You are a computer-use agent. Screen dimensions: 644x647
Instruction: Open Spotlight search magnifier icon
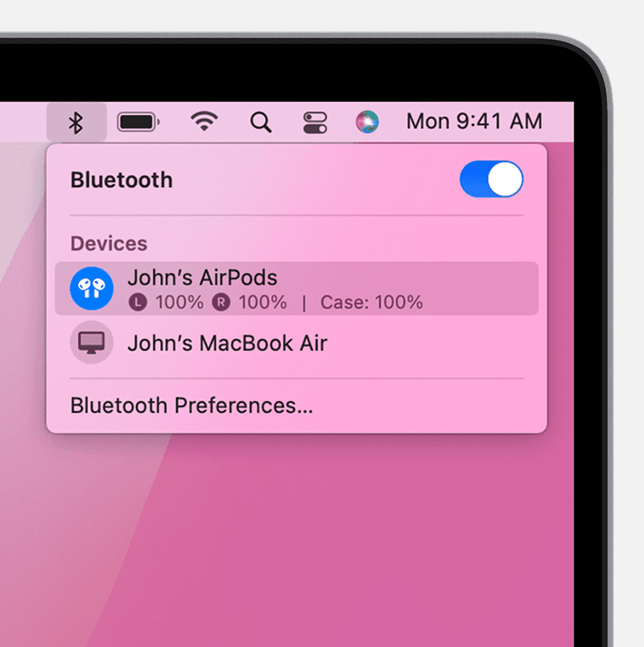(x=261, y=122)
